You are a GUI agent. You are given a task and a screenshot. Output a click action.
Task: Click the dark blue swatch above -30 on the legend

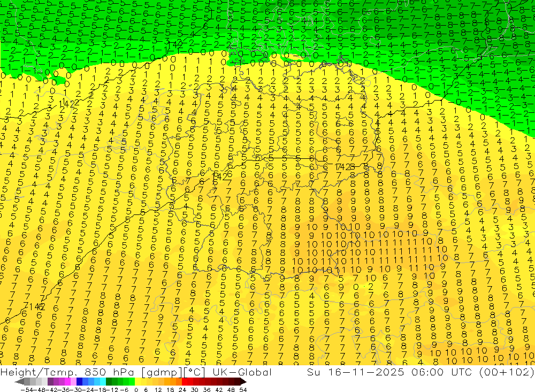(80, 381)
